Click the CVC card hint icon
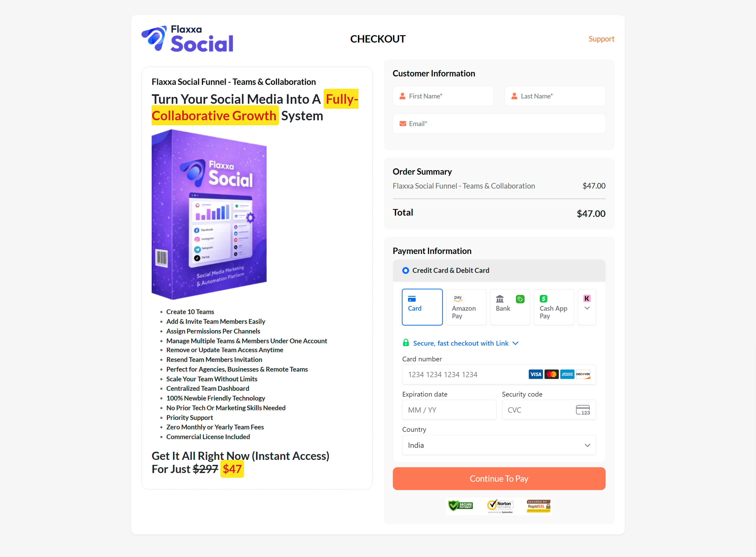 pos(583,410)
